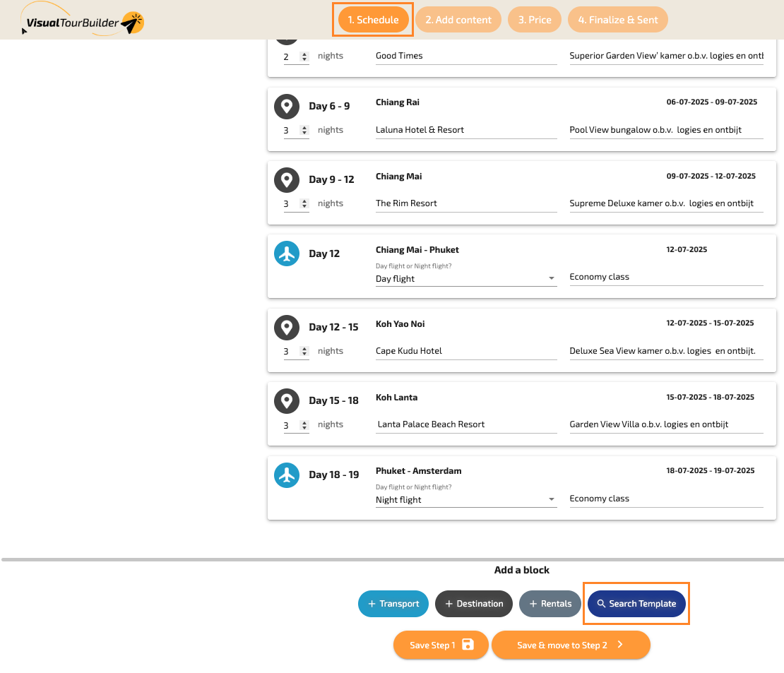Viewport: 784px width, 673px height.
Task: Click date range 18-07-2025 - 19-07-2025
Action: click(x=711, y=470)
